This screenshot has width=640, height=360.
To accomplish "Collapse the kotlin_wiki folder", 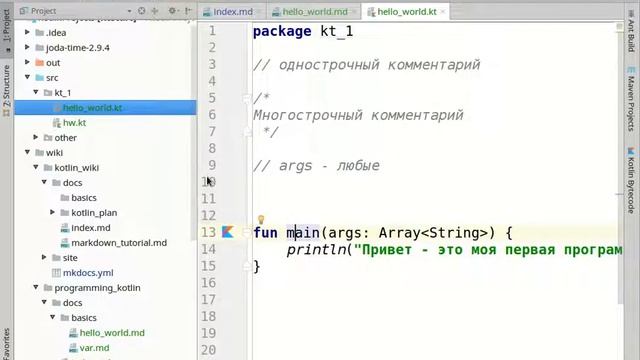I will pyautogui.click(x=36, y=167).
